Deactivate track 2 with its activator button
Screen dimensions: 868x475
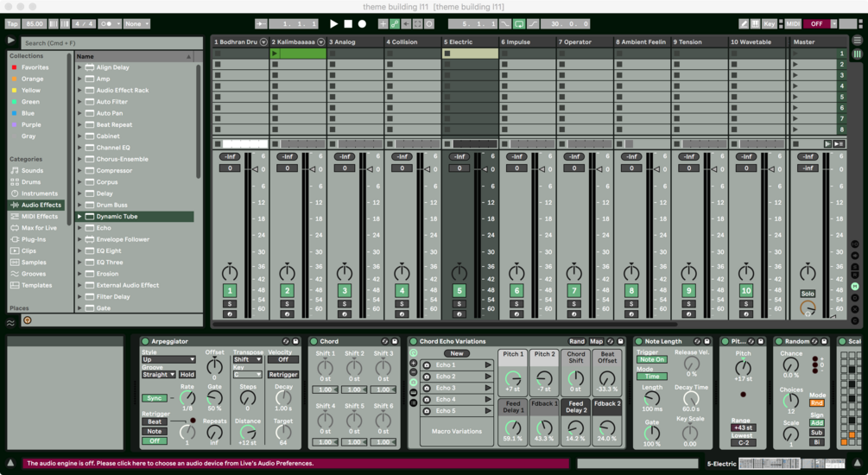(287, 291)
